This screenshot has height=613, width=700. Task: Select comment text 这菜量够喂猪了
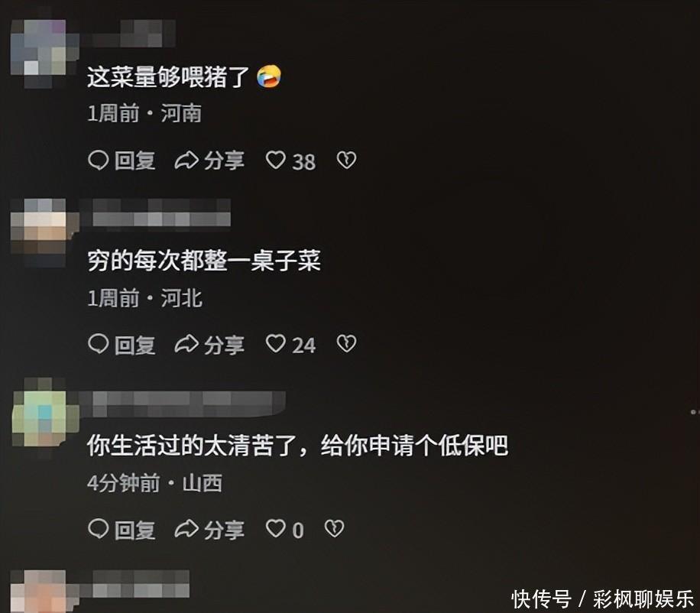click(x=168, y=76)
